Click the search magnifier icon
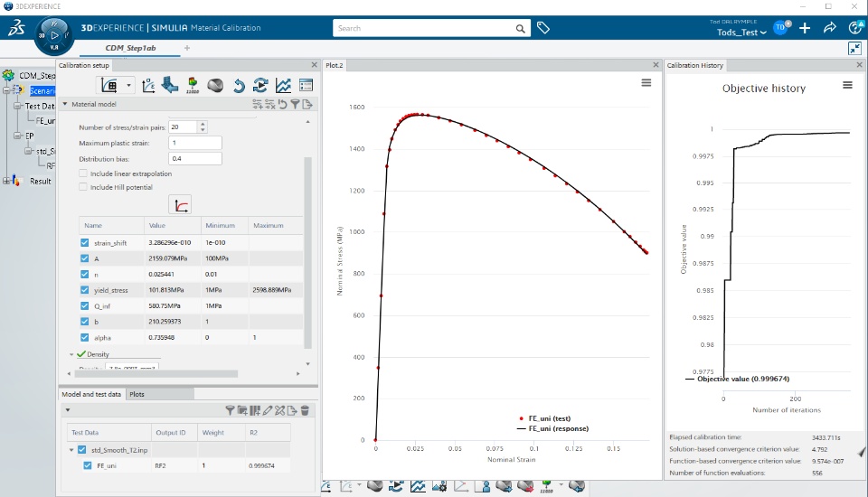Image resolution: width=868 pixels, height=497 pixels. [x=521, y=28]
